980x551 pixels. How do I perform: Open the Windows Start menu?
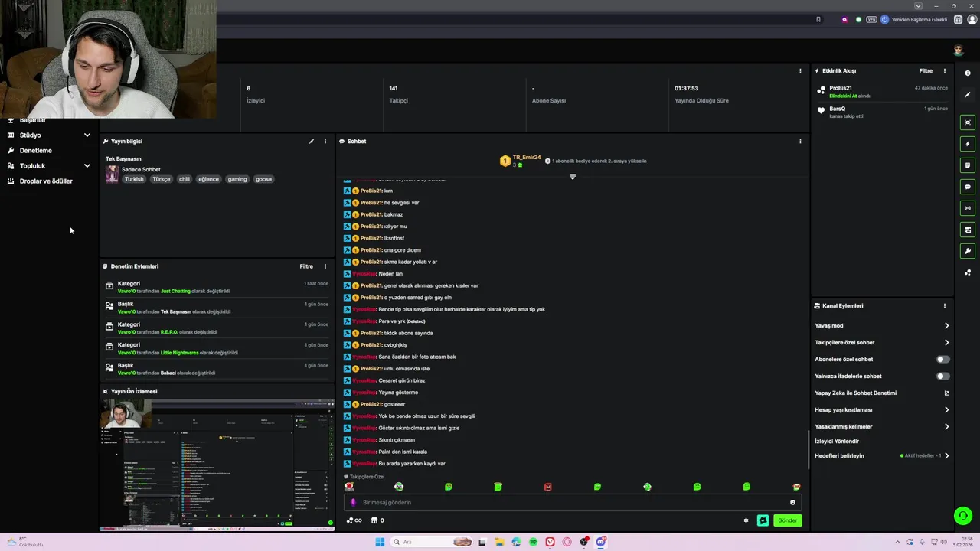(x=380, y=542)
